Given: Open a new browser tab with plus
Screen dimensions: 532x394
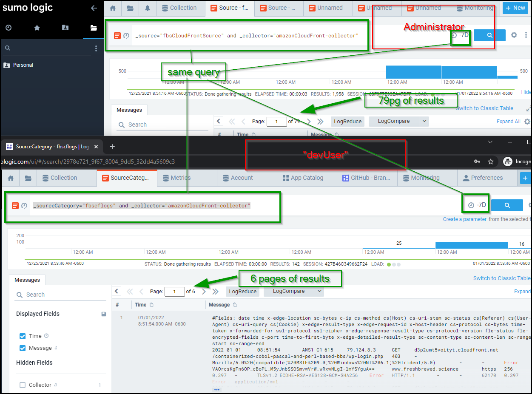Looking at the screenshot, I should pos(112,147).
